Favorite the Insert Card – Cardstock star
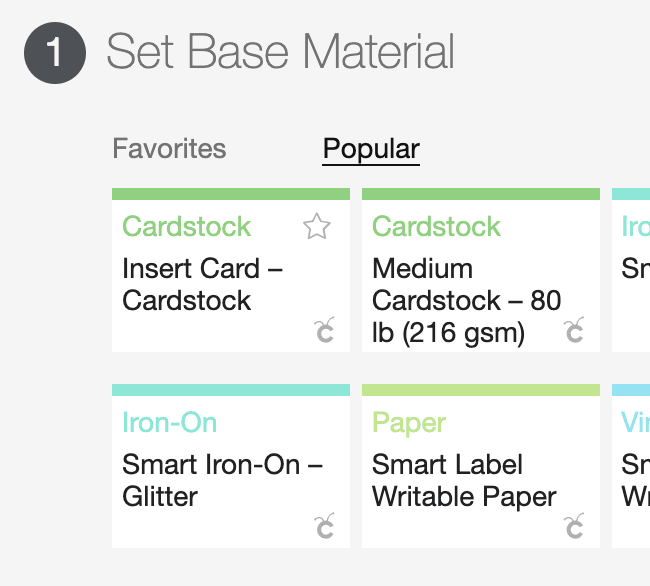This screenshot has width=650, height=586. tap(317, 226)
